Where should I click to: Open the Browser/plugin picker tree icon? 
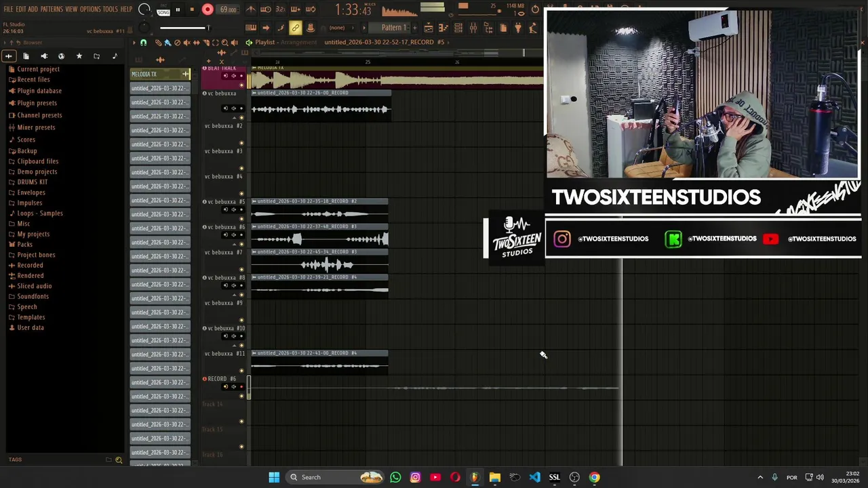488,28
